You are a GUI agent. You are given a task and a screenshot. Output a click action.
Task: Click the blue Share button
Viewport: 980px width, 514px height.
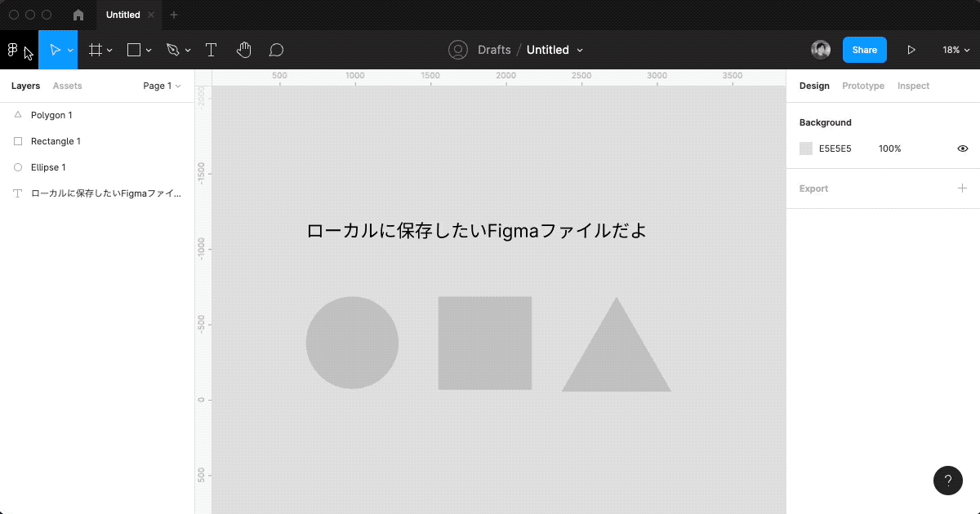pyautogui.click(x=864, y=50)
